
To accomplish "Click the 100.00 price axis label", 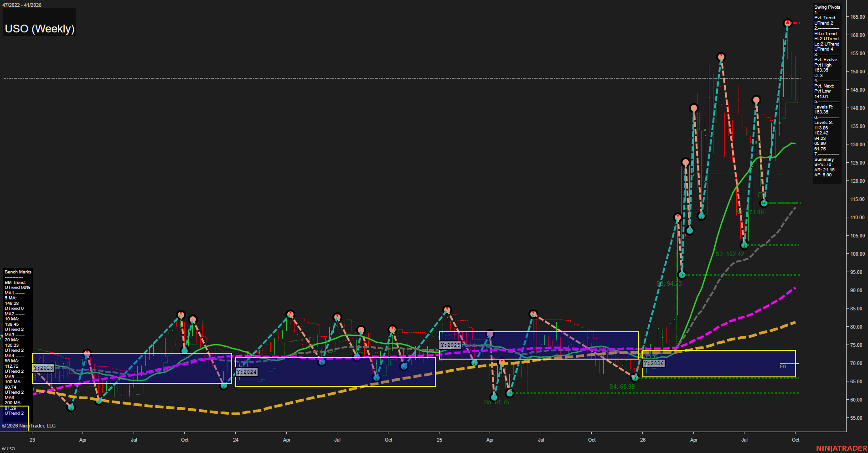I will [858, 254].
